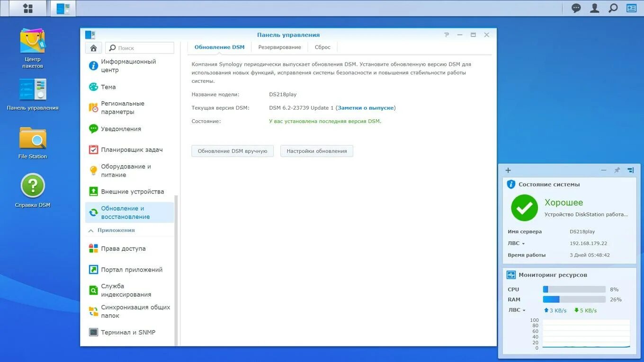This screenshot has height=362, width=644.
Task: Go to Control Panel home button
Action: [93, 48]
